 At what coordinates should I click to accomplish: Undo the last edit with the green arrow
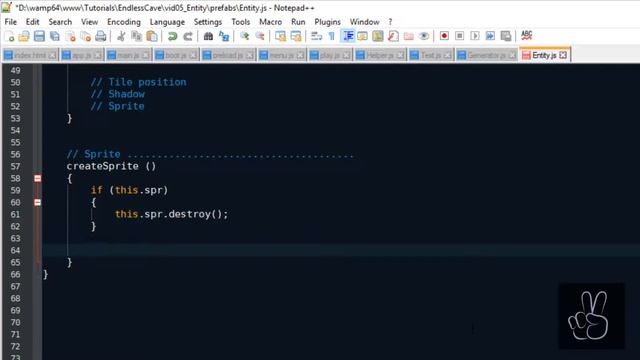pos(172,36)
